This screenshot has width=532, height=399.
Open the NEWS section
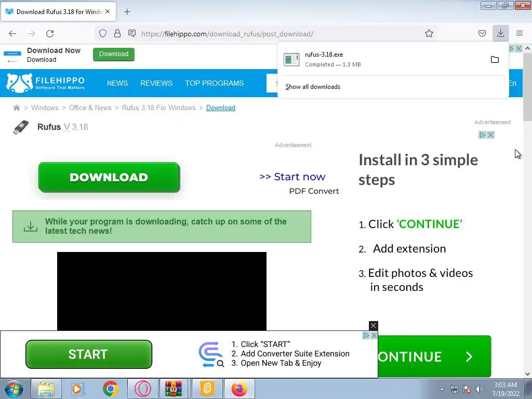117,83
